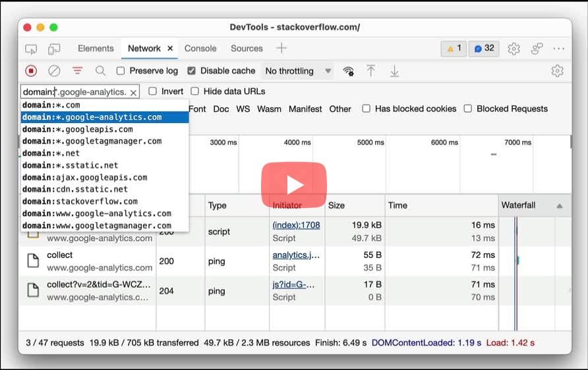This screenshot has width=588, height=370.
Task: Open the more options ellipsis menu
Action: coord(559,49)
